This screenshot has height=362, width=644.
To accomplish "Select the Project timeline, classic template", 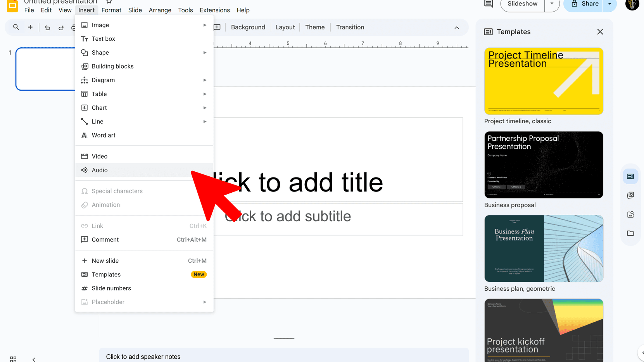I will click(x=544, y=81).
